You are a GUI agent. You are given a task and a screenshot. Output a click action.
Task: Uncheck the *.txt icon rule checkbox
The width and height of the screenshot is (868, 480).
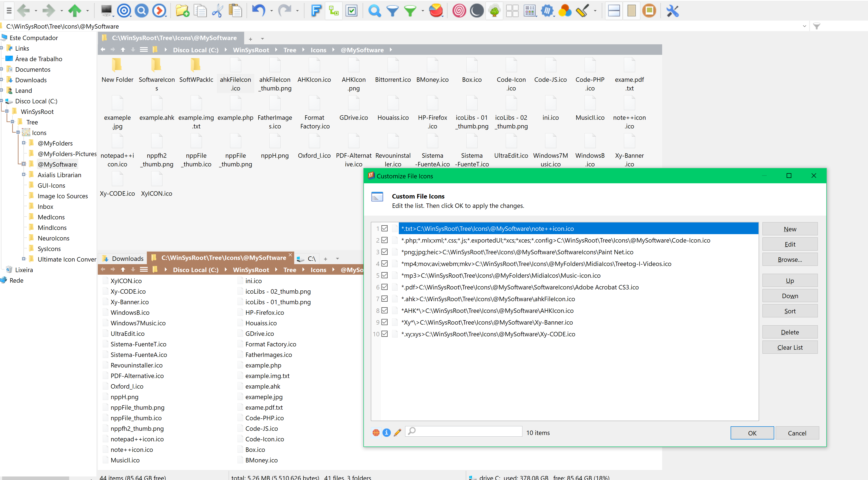[x=385, y=228]
